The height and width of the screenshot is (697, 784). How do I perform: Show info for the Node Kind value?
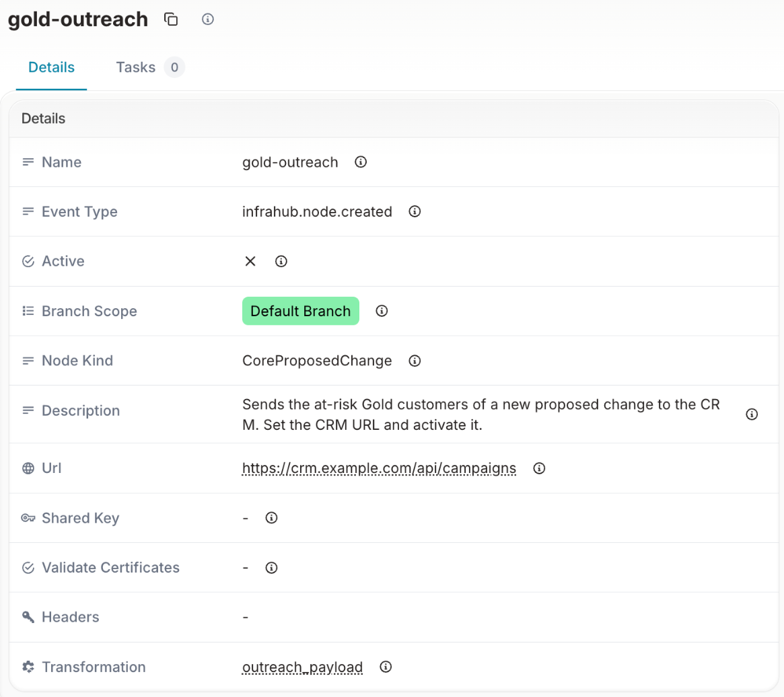[415, 361]
